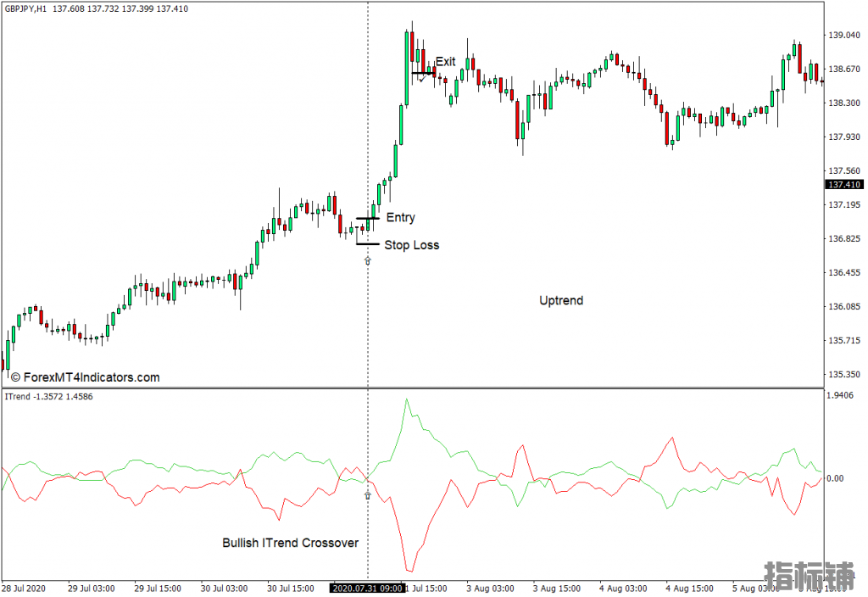Click the Chinese watermark logo at bottom right
Screen dimensions: 868x597
click(x=810, y=577)
